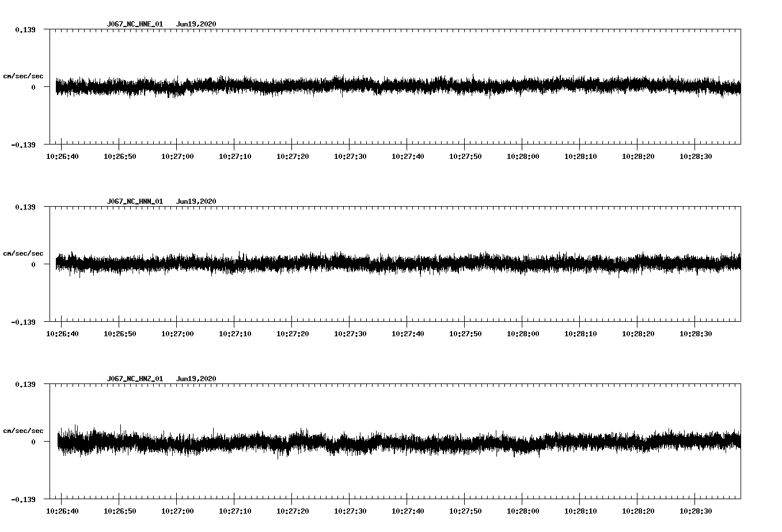782x532 pixels.
Task: Click 10:27:20 time label under HNE plot
Action: tap(293, 157)
